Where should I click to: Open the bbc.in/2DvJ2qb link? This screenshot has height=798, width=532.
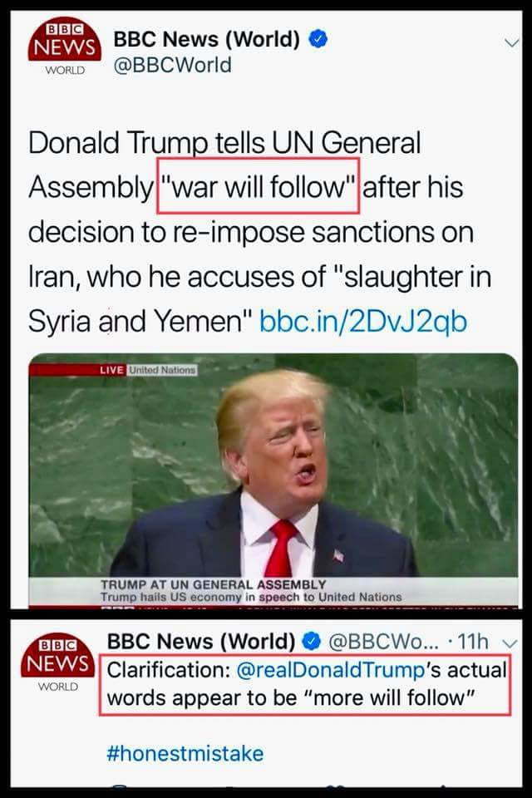pyautogui.click(x=363, y=321)
